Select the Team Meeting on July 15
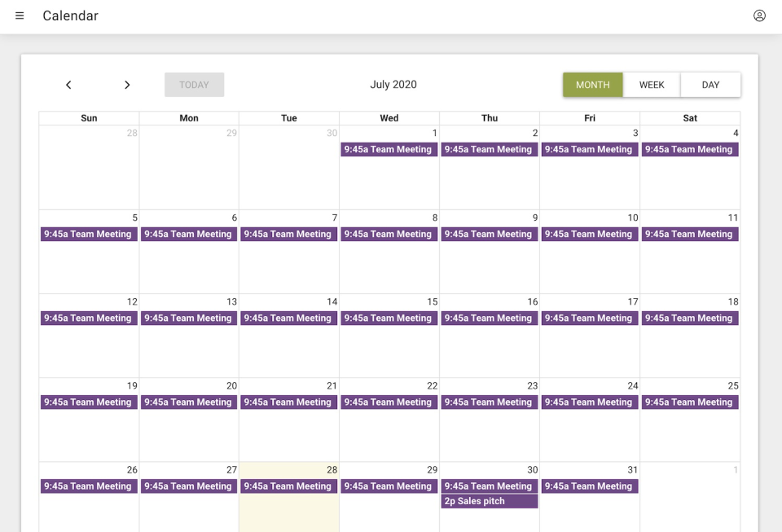Viewport: 782px width, 532px height. click(x=389, y=319)
